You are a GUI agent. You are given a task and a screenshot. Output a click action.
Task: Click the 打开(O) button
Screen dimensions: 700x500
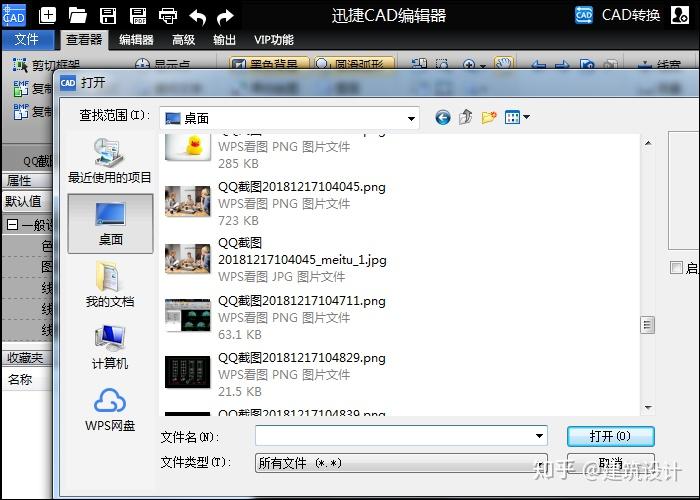coord(610,436)
